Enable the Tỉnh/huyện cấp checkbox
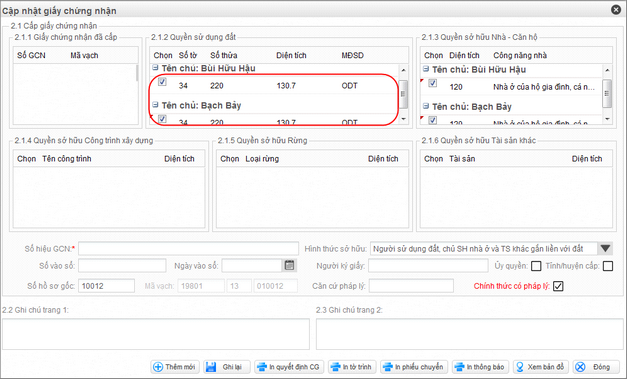Viewport: 627px width, 379px height. click(x=608, y=266)
